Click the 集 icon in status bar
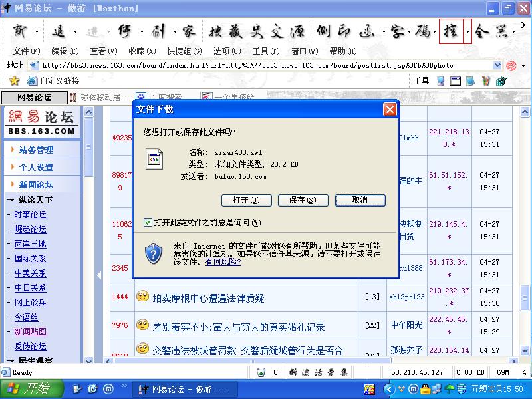Screen dimensions: 532x399 [x=344, y=372]
